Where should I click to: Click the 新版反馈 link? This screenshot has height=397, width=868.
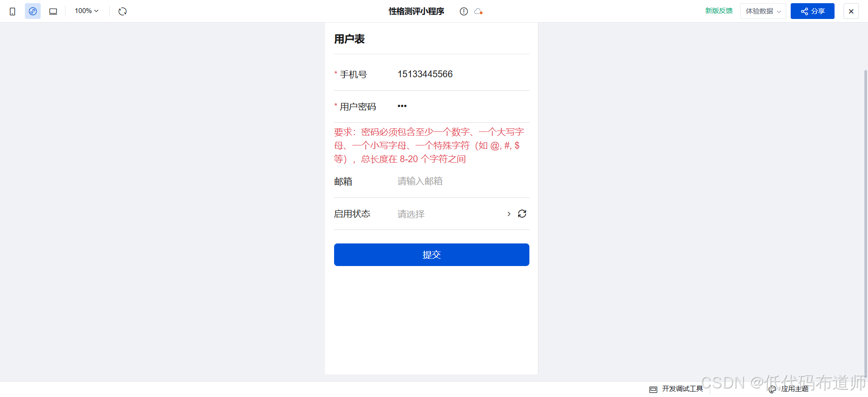[x=719, y=11]
